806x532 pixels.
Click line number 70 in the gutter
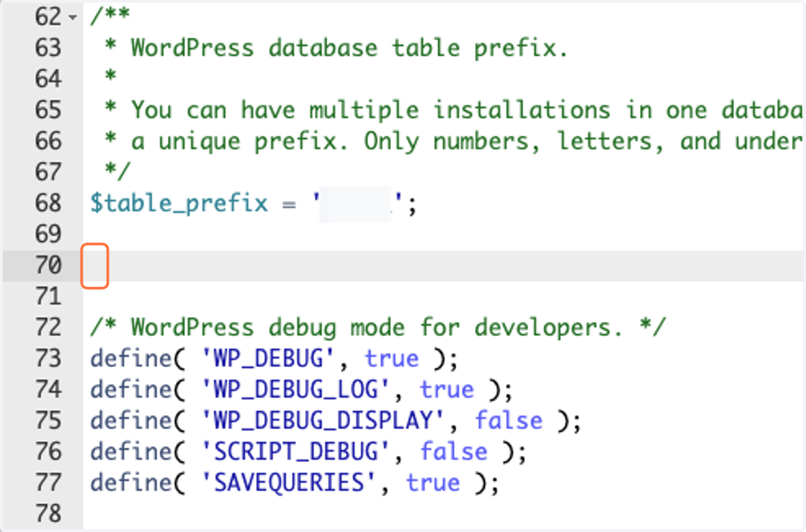point(47,265)
